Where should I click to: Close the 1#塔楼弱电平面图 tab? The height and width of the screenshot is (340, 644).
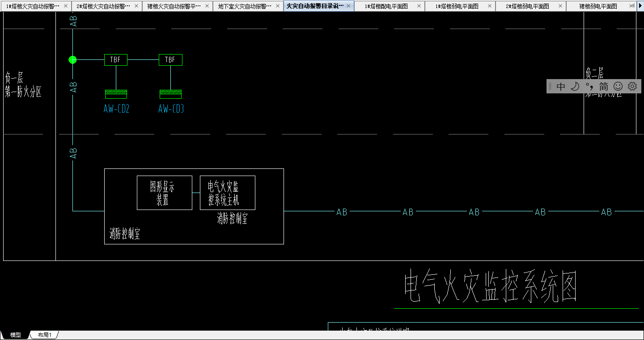click(x=490, y=6)
